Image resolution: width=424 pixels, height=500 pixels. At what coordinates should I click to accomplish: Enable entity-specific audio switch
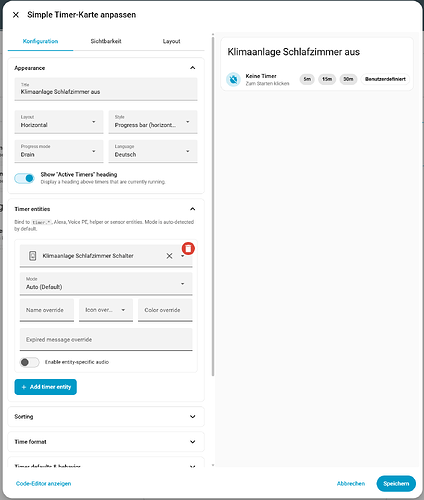(x=29, y=362)
